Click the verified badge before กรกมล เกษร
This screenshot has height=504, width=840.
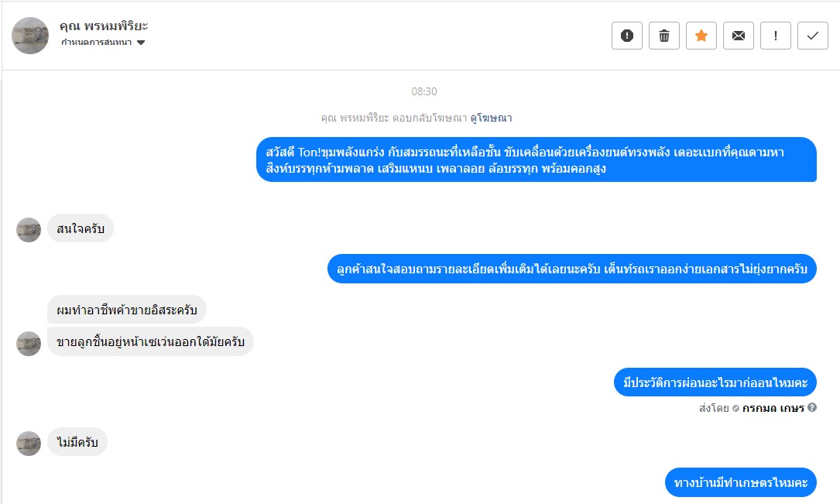[x=735, y=408]
